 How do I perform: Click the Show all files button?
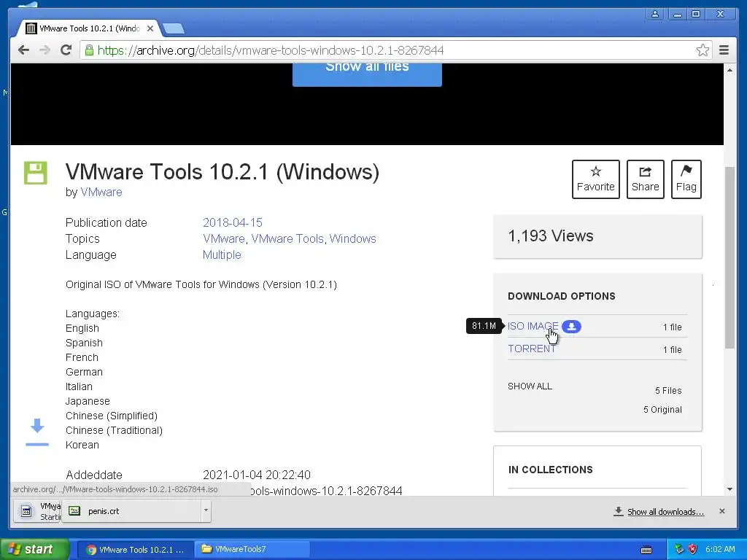pyautogui.click(x=367, y=74)
